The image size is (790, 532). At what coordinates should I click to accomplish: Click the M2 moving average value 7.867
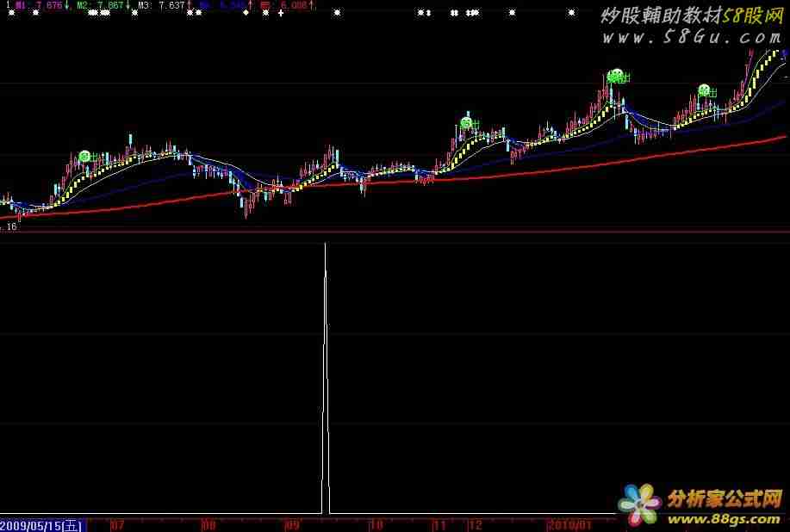(x=109, y=5)
